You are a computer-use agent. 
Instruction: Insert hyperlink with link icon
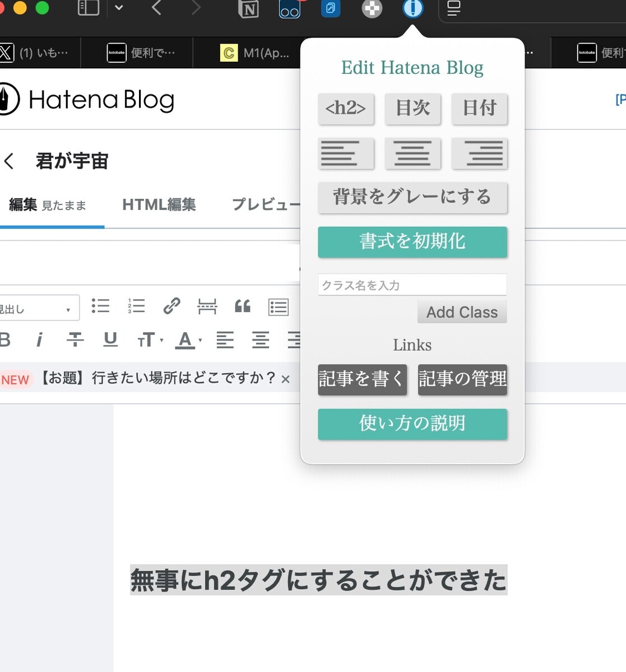click(x=171, y=306)
